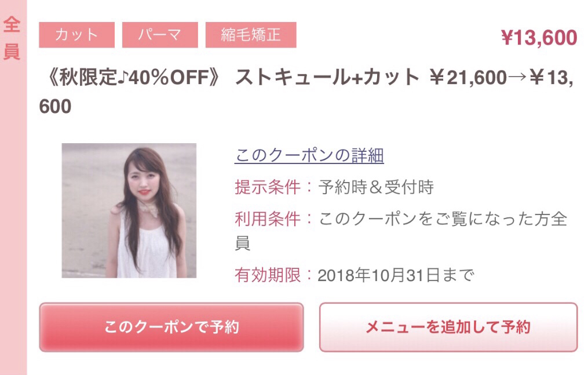
Task: Click the ¥13,600 price at top right
Action: [x=539, y=38]
